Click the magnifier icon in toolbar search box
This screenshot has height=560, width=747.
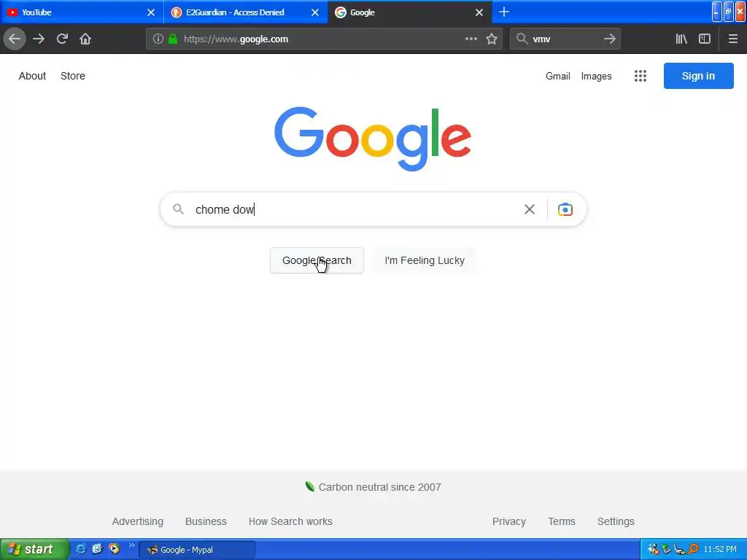(522, 39)
